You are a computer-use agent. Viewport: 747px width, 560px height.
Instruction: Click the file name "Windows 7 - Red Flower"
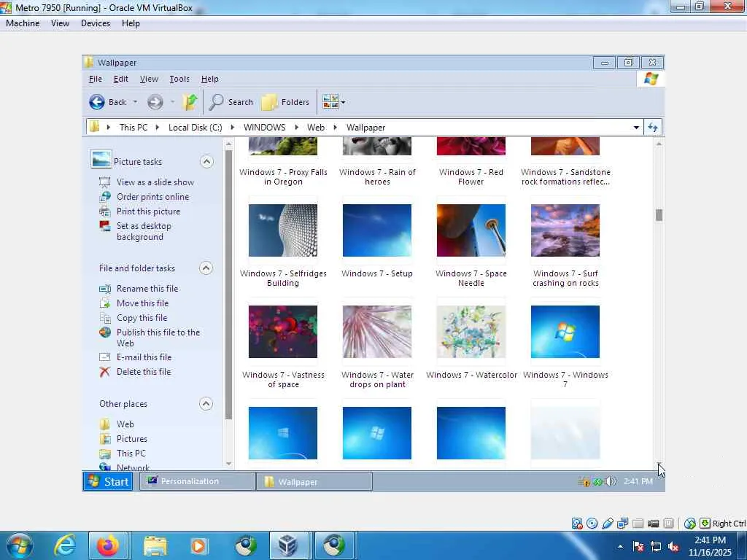pyautogui.click(x=471, y=176)
